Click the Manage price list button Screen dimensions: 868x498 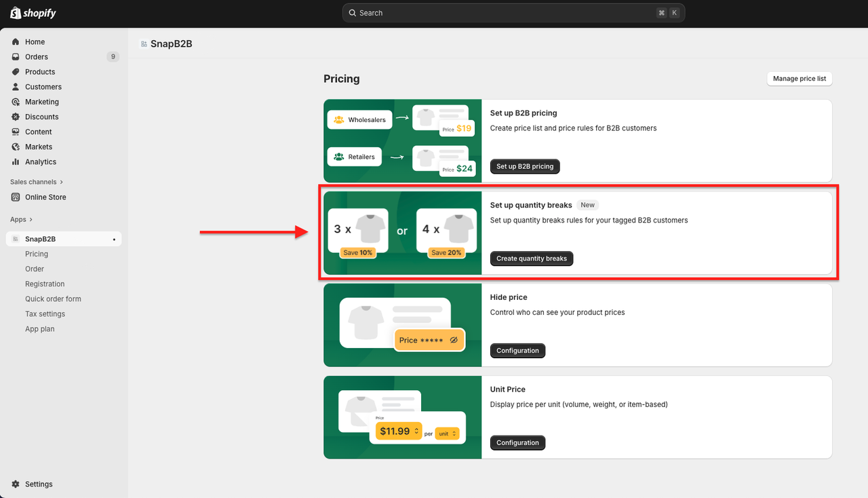pyautogui.click(x=800, y=79)
